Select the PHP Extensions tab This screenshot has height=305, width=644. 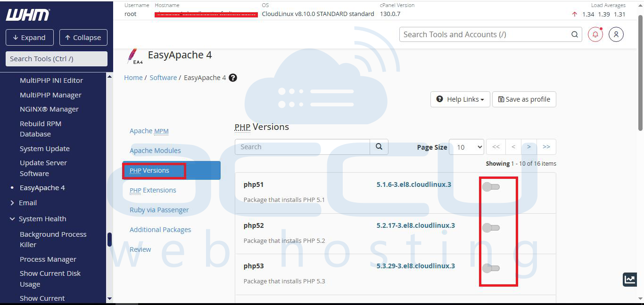point(153,190)
